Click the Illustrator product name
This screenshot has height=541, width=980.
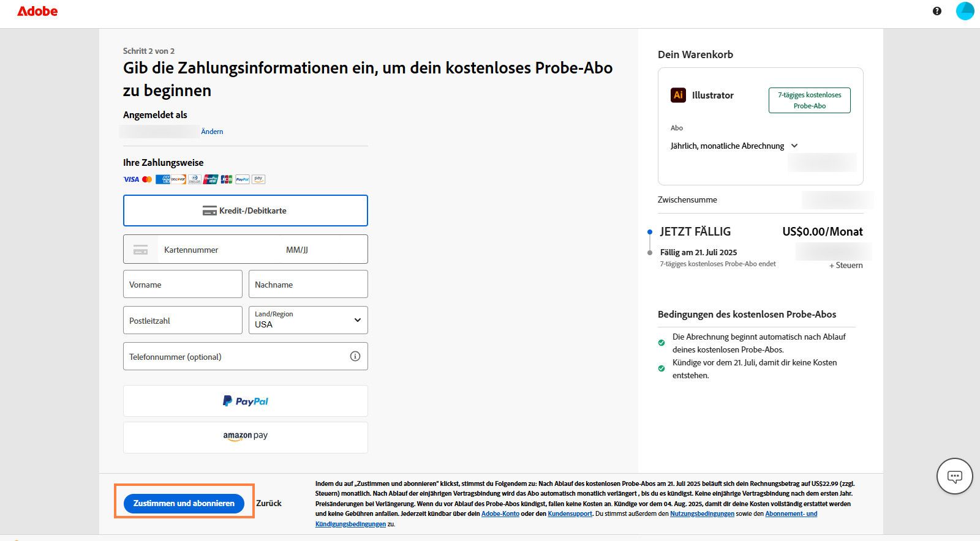(712, 95)
